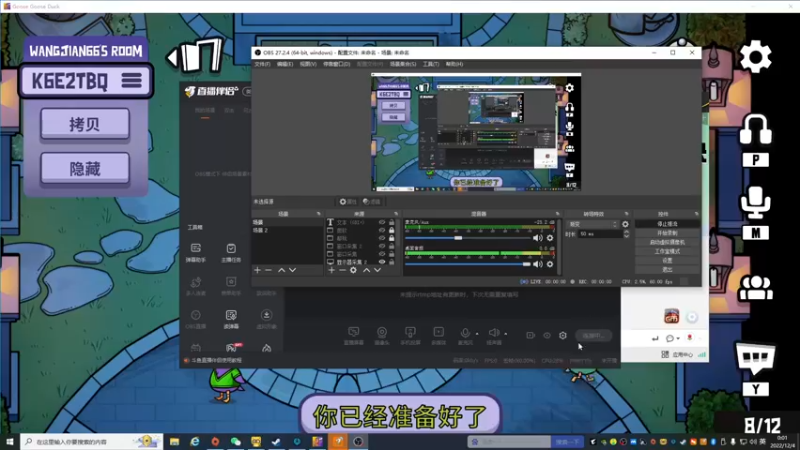Open the room code hamburger menu
The image size is (800, 450).
pyautogui.click(x=131, y=81)
